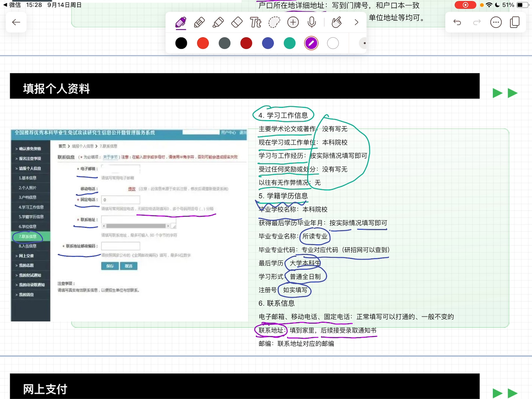Click the 固定电话 input field
This screenshot has width=532, height=399.
(121, 199)
